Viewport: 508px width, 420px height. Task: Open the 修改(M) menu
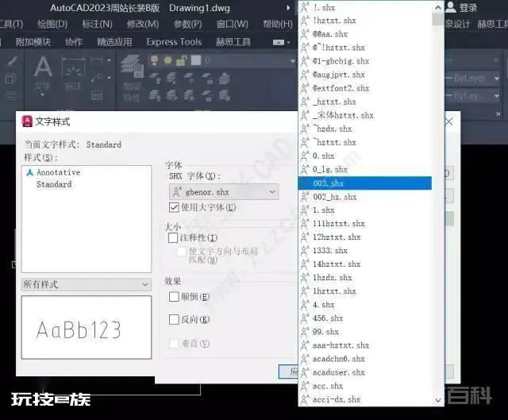click(x=143, y=24)
